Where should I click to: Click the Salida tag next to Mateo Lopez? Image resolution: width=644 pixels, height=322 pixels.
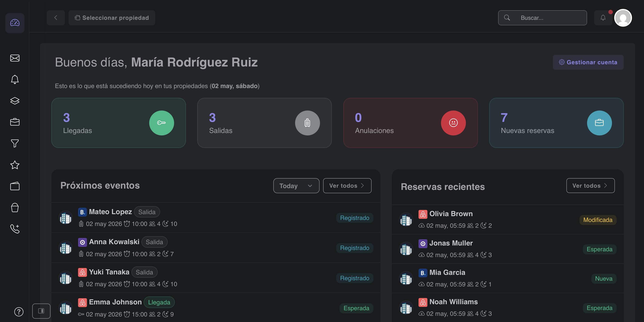click(147, 212)
